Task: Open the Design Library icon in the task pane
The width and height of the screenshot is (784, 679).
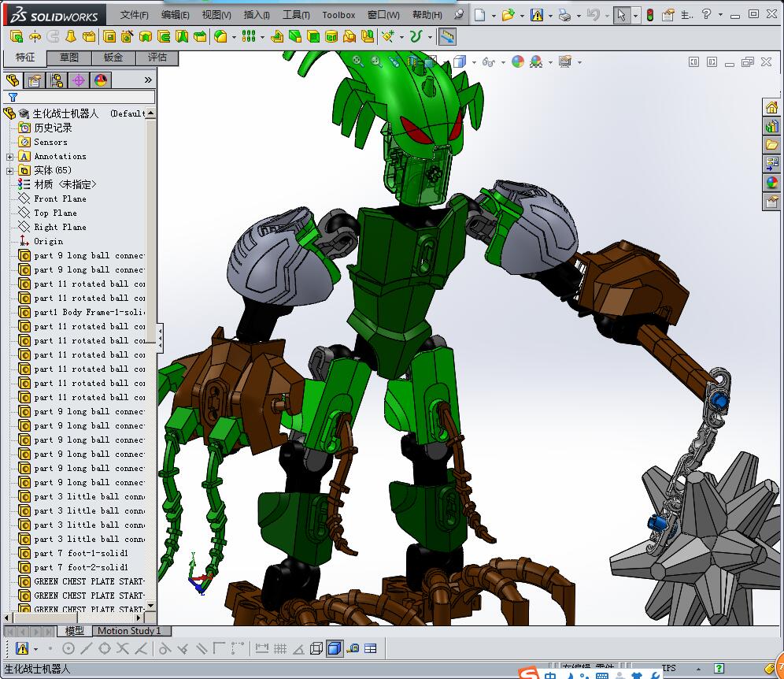Action: (771, 126)
